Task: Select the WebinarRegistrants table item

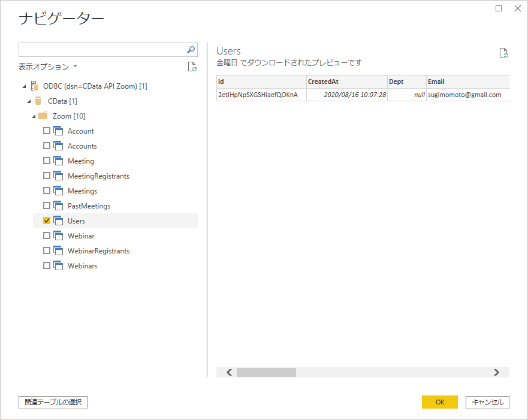Action: (98, 251)
